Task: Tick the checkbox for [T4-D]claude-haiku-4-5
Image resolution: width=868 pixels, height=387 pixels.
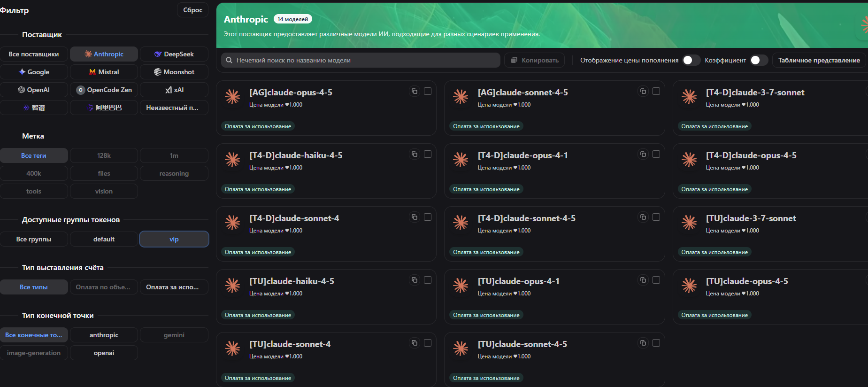Action: pyautogui.click(x=428, y=154)
